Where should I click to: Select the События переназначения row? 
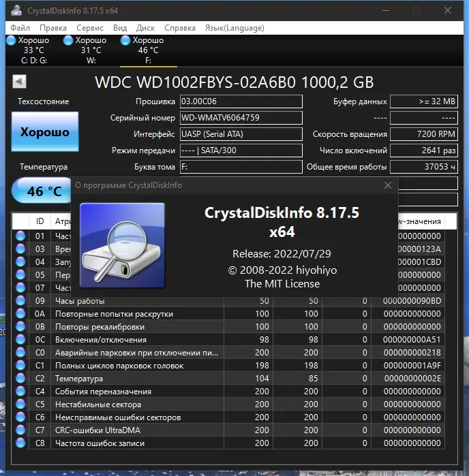pyautogui.click(x=228, y=392)
